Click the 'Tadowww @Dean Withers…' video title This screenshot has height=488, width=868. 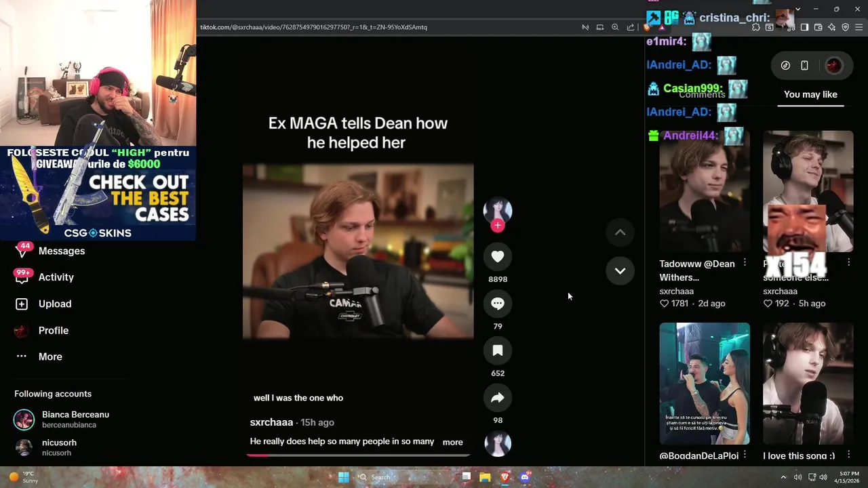(x=697, y=270)
